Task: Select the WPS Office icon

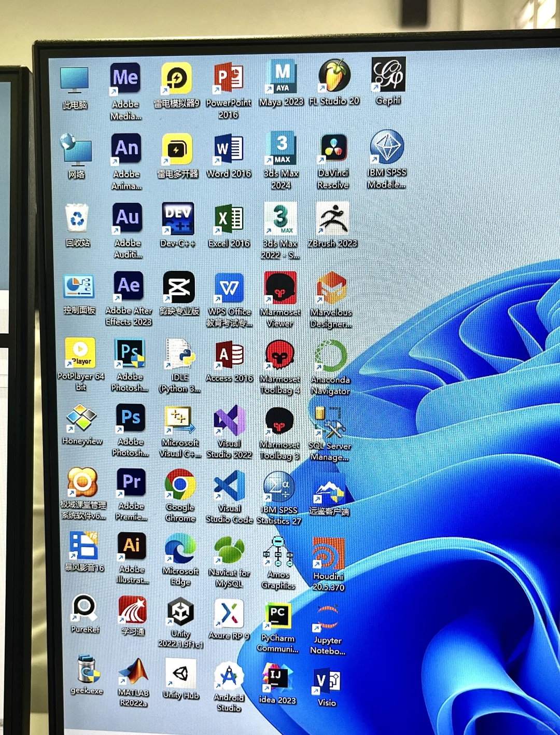Action: [229, 288]
